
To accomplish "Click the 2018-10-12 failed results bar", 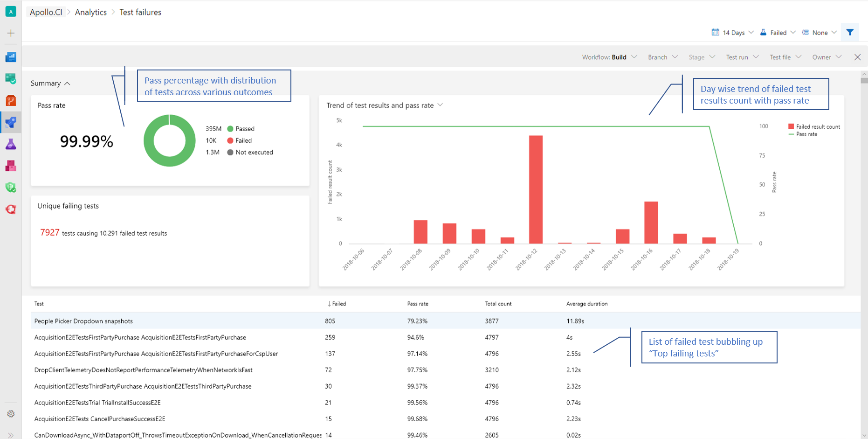I will click(536, 189).
